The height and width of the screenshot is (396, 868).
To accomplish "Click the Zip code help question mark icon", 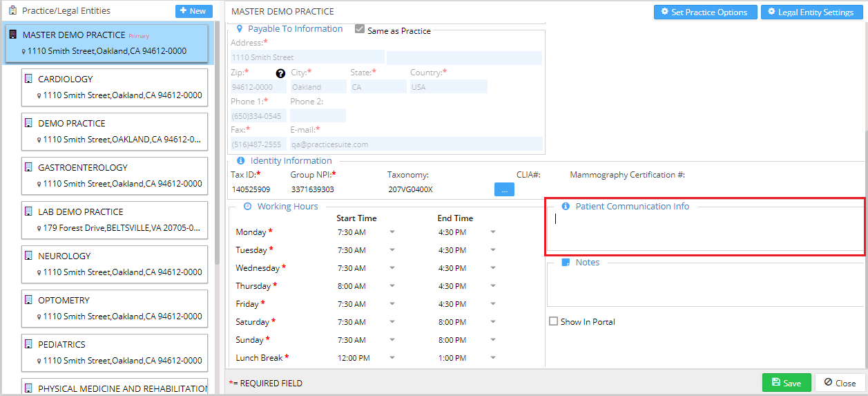I will 280,73.
